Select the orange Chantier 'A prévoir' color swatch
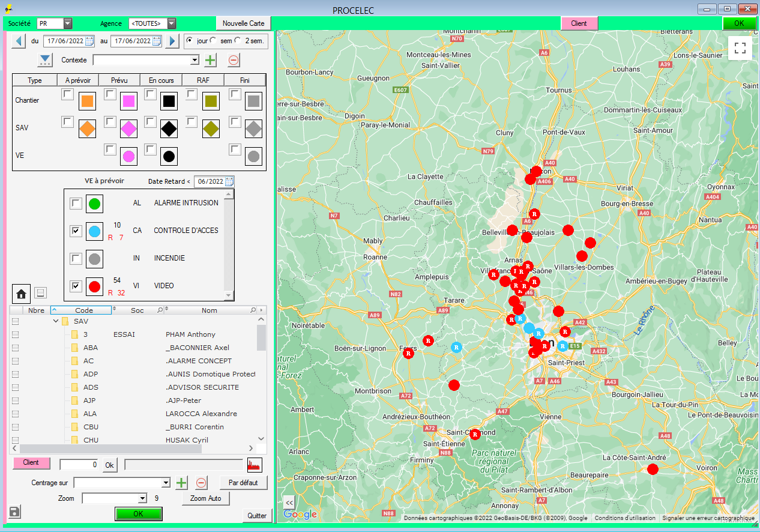 [87, 101]
